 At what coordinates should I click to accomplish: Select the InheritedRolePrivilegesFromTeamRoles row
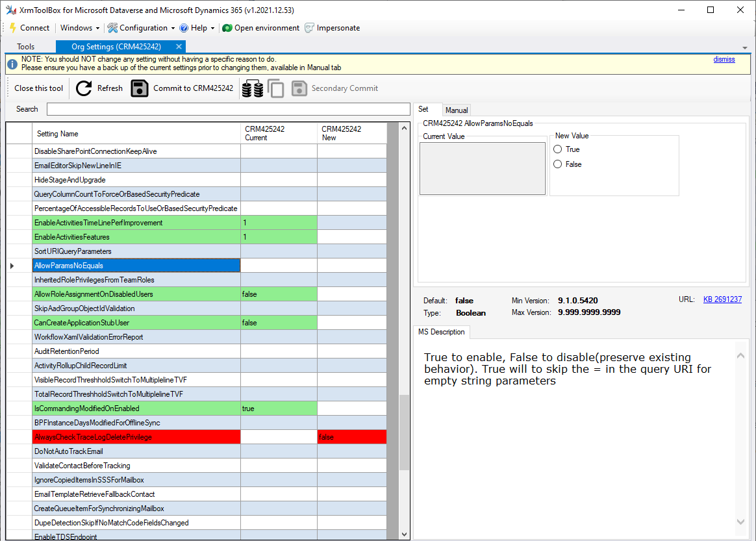point(196,280)
